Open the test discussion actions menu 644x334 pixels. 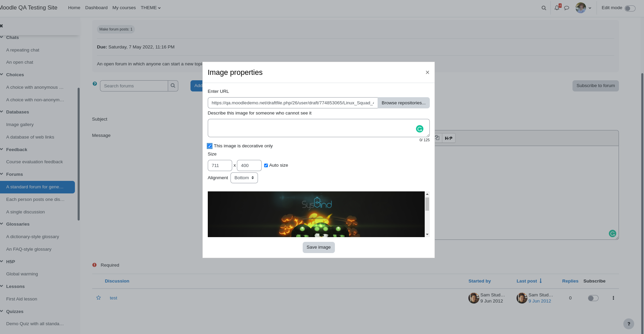[x=613, y=298]
